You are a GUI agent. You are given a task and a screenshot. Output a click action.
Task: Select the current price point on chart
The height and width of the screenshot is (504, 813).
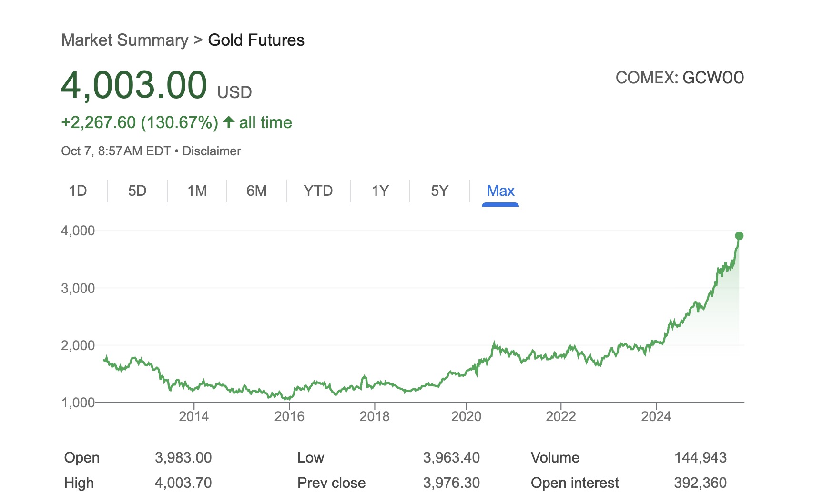739,235
